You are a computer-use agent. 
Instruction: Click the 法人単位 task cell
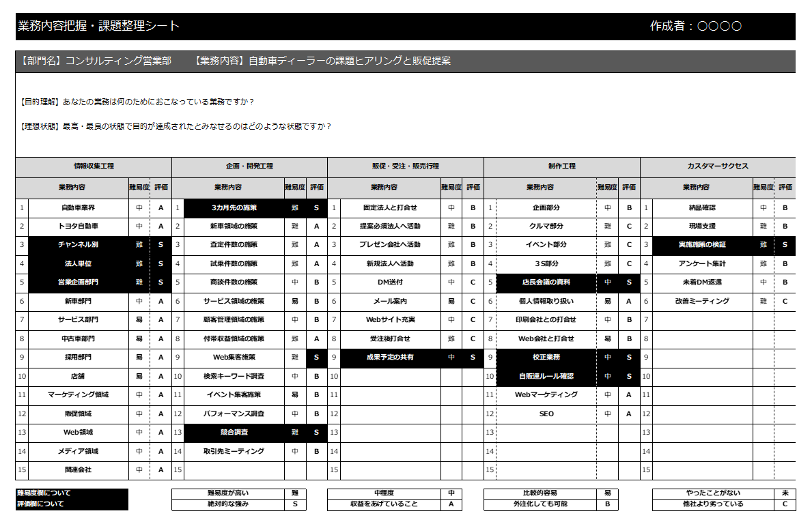[x=78, y=263]
